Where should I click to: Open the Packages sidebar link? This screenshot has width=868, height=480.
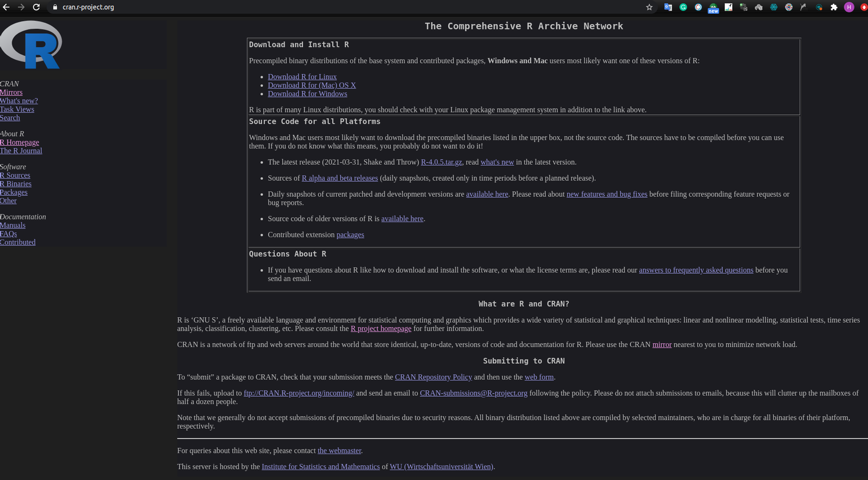tap(14, 193)
